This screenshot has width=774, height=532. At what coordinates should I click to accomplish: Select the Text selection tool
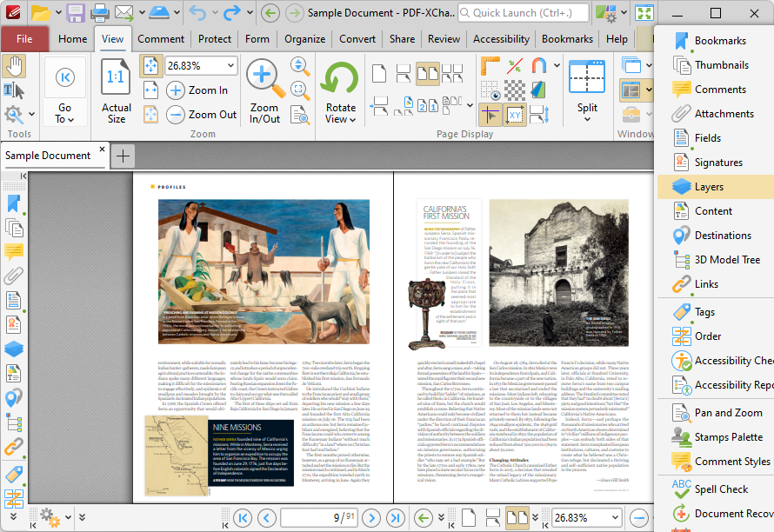tap(14, 90)
